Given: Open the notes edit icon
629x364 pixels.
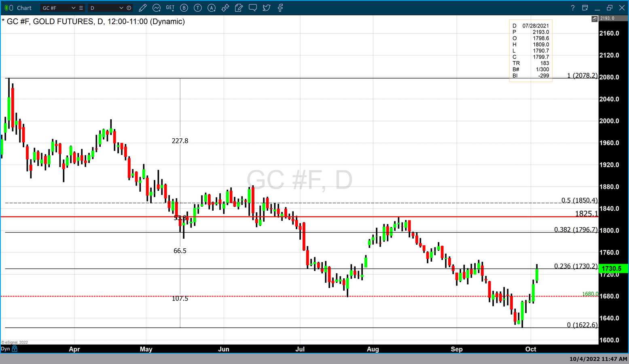Looking at the screenshot, I should pyautogui.click(x=239, y=8).
